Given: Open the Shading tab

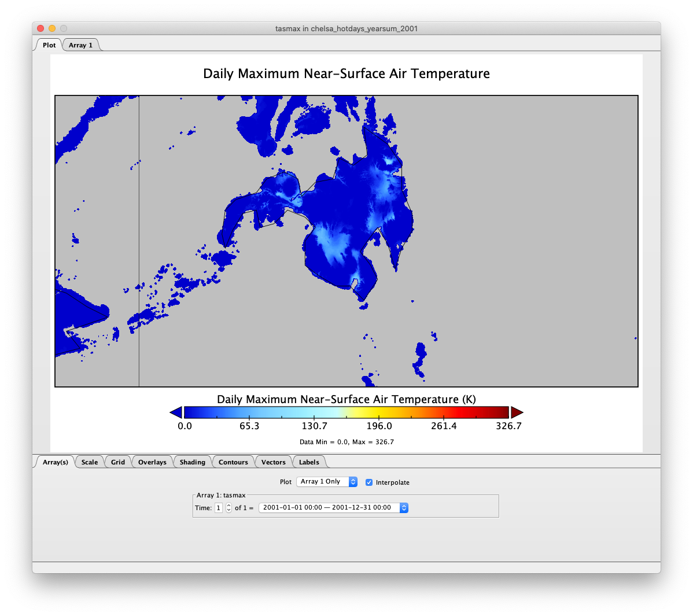Looking at the screenshot, I should [x=193, y=462].
